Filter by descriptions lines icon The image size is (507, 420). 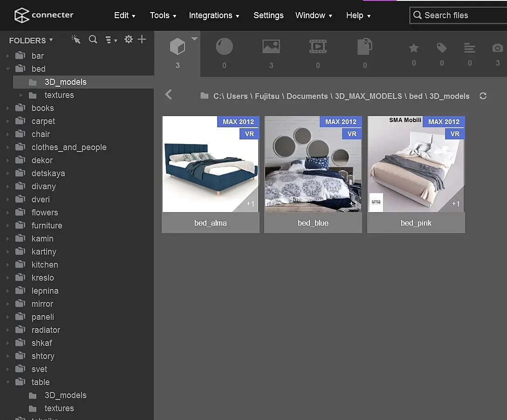(470, 48)
